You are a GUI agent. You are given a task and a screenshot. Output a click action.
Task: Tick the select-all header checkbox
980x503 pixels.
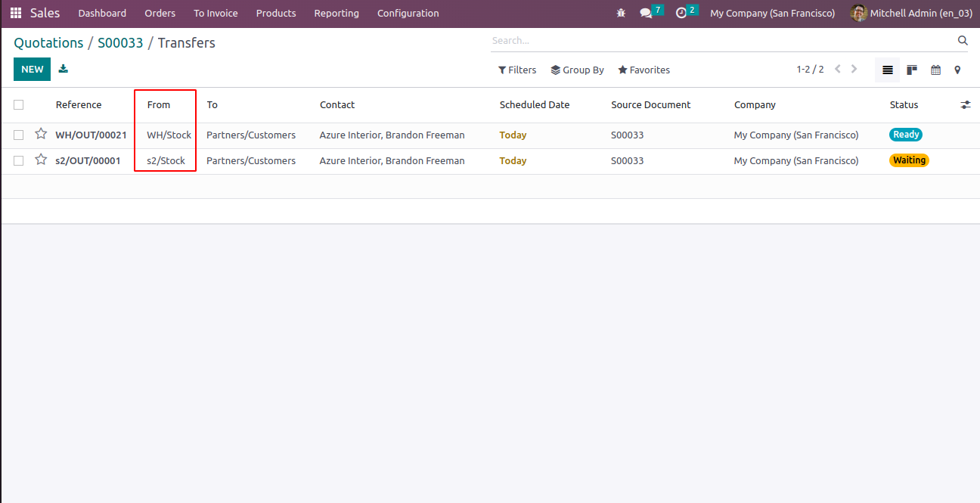point(18,105)
